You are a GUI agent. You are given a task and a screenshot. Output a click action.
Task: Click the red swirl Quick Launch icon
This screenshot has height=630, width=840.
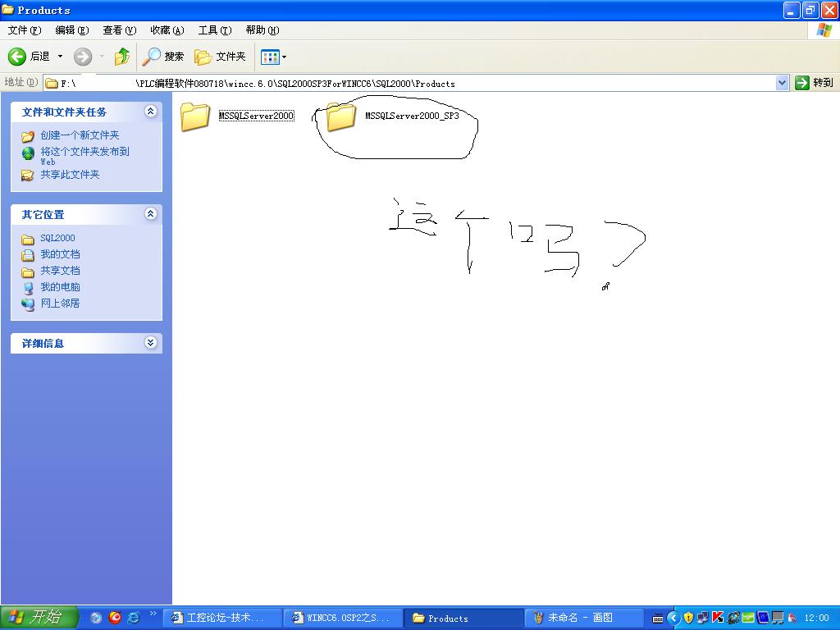(x=115, y=618)
